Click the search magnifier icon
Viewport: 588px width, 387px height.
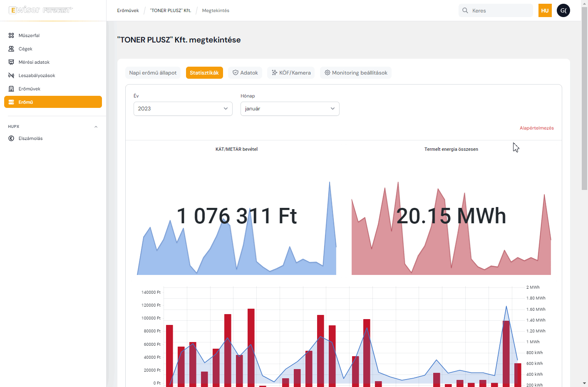[x=465, y=10]
